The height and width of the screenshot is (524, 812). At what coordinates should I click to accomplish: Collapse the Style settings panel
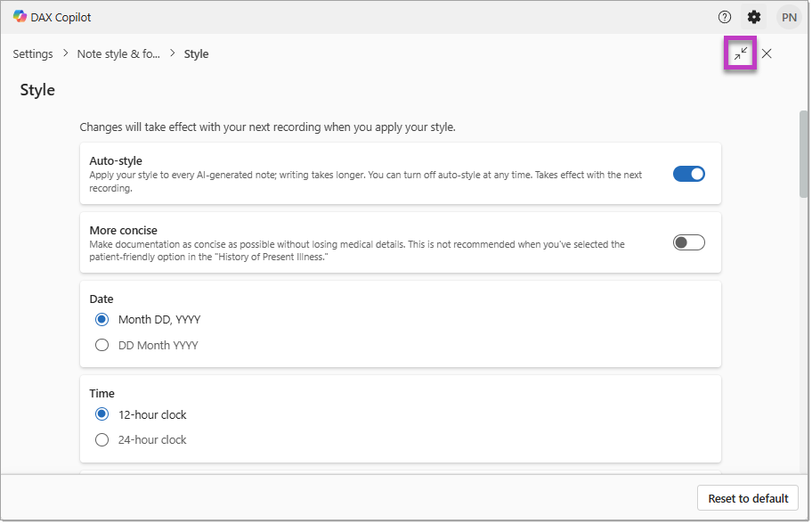point(740,53)
